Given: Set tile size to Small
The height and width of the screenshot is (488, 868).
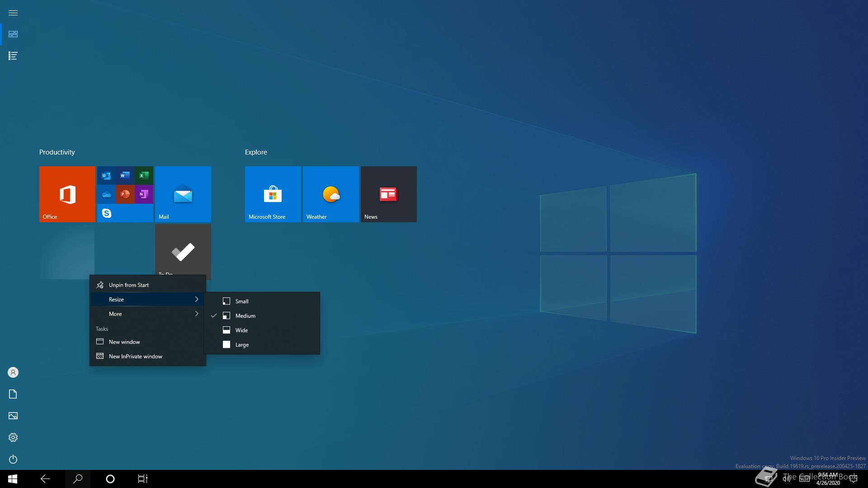Looking at the screenshot, I should (262, 301).
